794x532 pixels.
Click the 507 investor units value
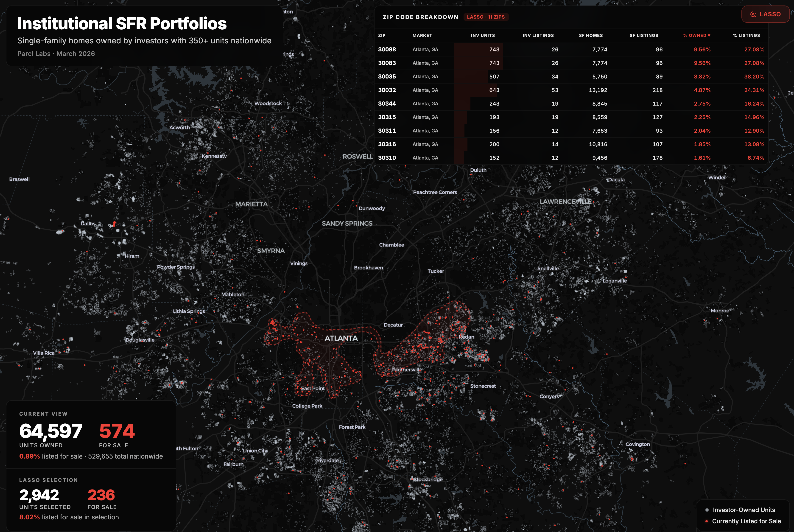(x=494, y=77)
